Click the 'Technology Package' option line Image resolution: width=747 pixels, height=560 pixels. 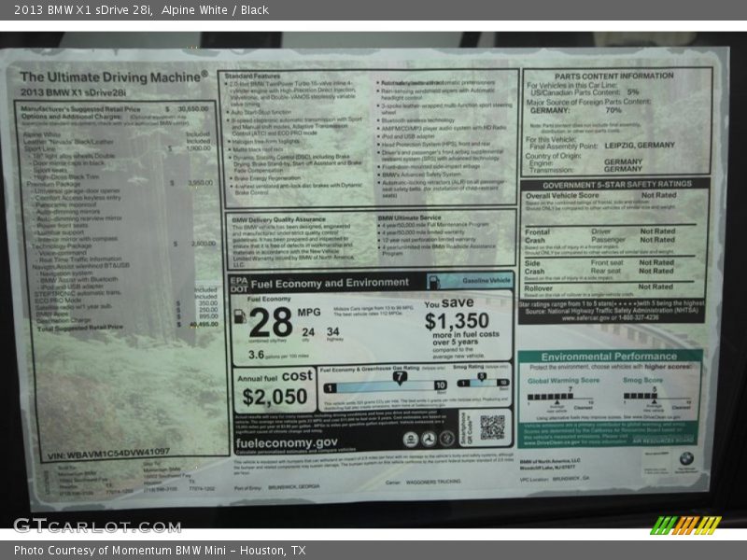pos(62,246)
